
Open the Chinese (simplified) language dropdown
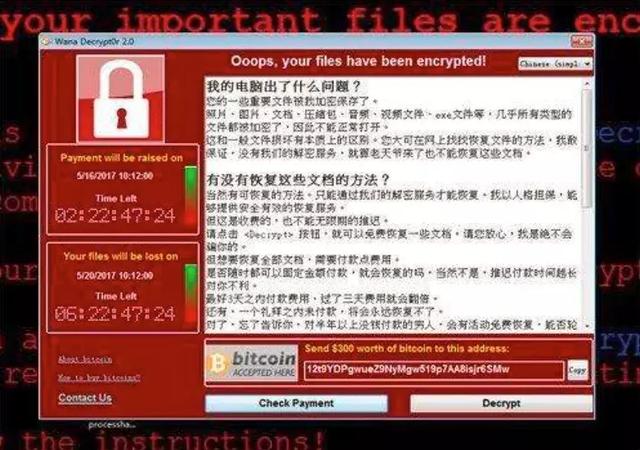click(555, 64)
